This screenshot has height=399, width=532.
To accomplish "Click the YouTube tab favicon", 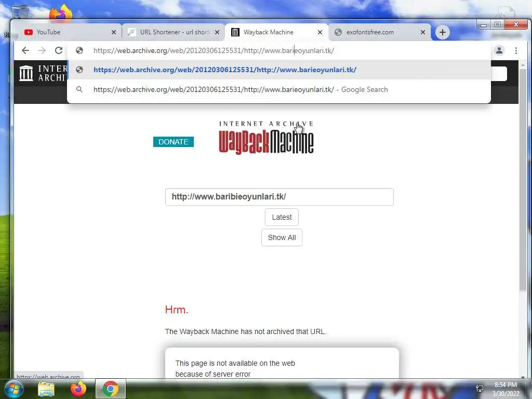I will tap(29, 32).
